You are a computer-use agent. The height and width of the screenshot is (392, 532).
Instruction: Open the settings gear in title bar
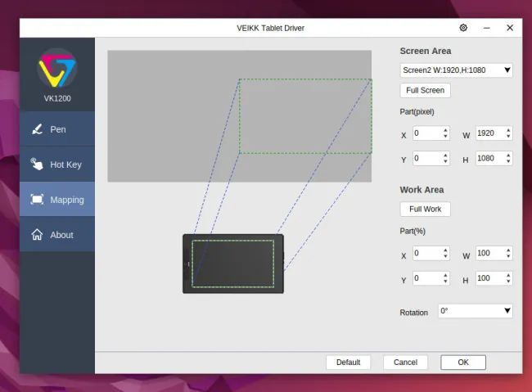coord(463,28)
